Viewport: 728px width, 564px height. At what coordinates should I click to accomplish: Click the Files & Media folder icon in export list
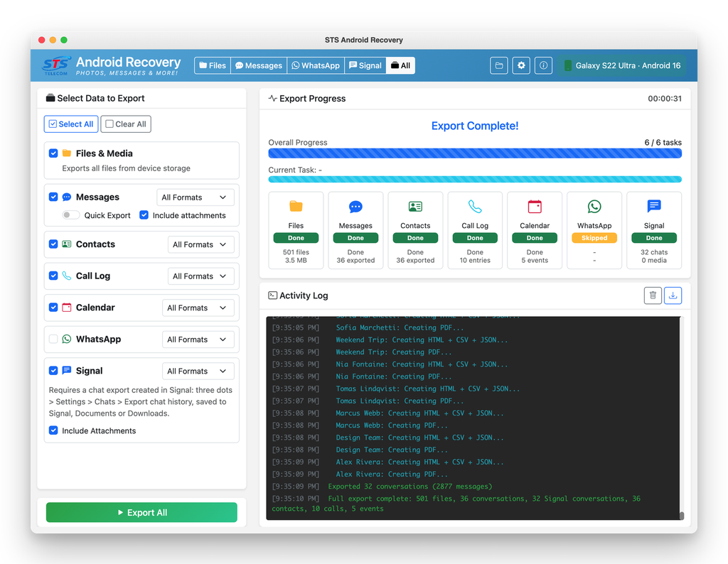point(67,153)
